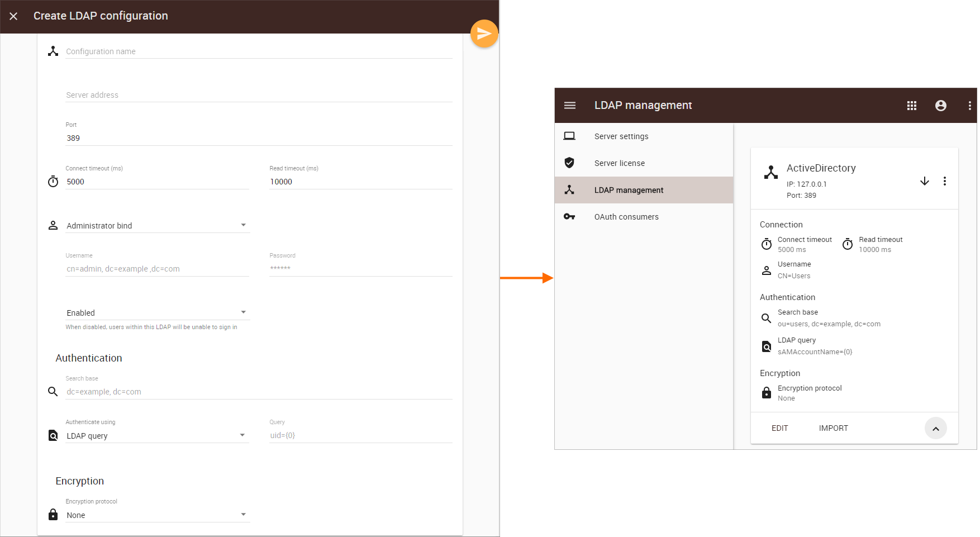Screen dimensions: 980x537
Task: Click the Port field showing 389
Action: (259, 138)
